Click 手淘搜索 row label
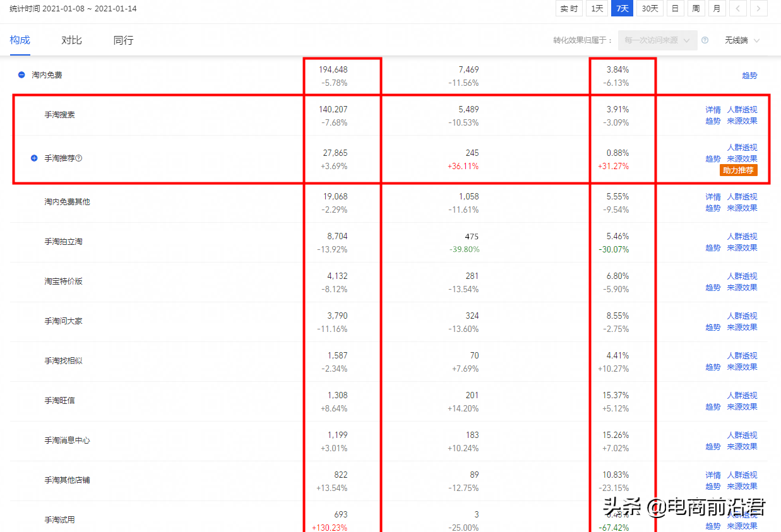Image resolution: width=781 pixels, height=532 pixels. pyautogui.click(x=59, y=115)
